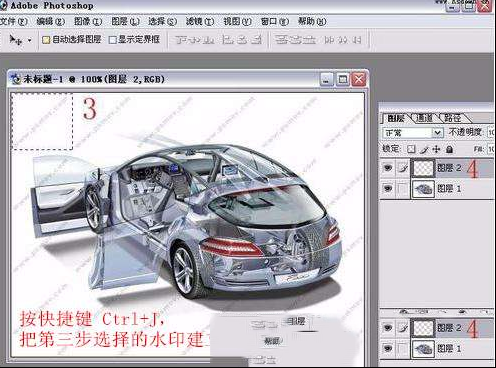This screenshot has width=496, height=368.
Task: Close the Adobe Photoshop application window
Action: point(484,6)
